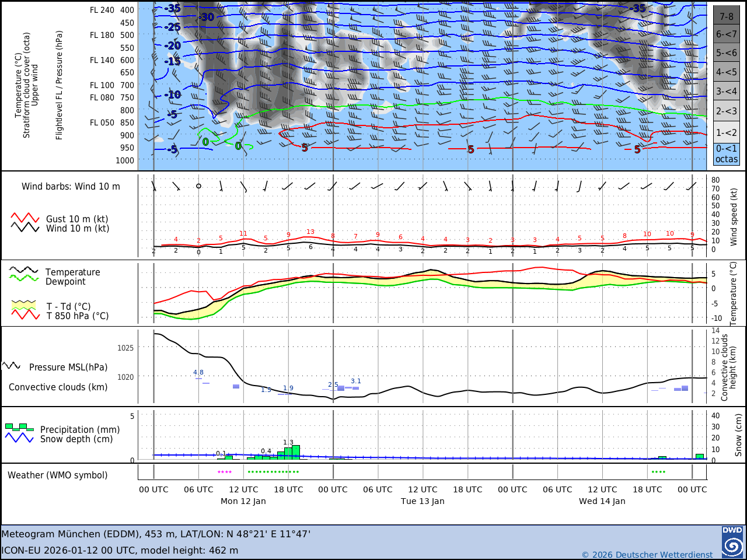The image size is (747, 560).
Task: Select the 3-<4 cloud cover swatch
Action: [727, 91]
